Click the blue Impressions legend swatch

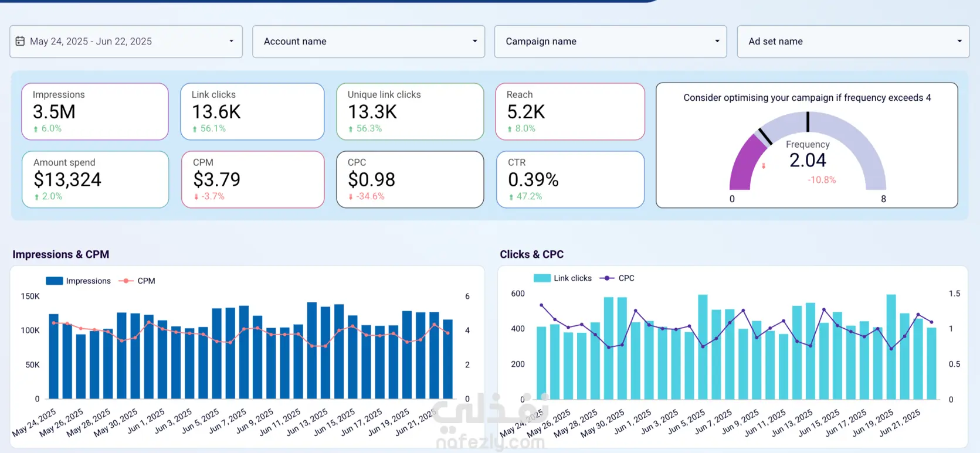pyautogui.click(x=54, y=281)
